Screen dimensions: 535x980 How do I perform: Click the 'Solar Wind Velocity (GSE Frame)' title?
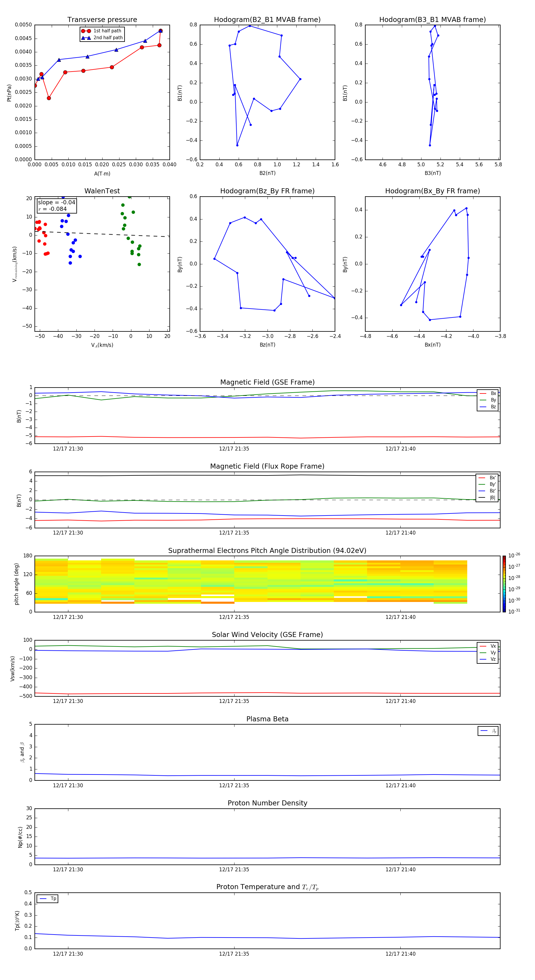(x=267, y=635)
